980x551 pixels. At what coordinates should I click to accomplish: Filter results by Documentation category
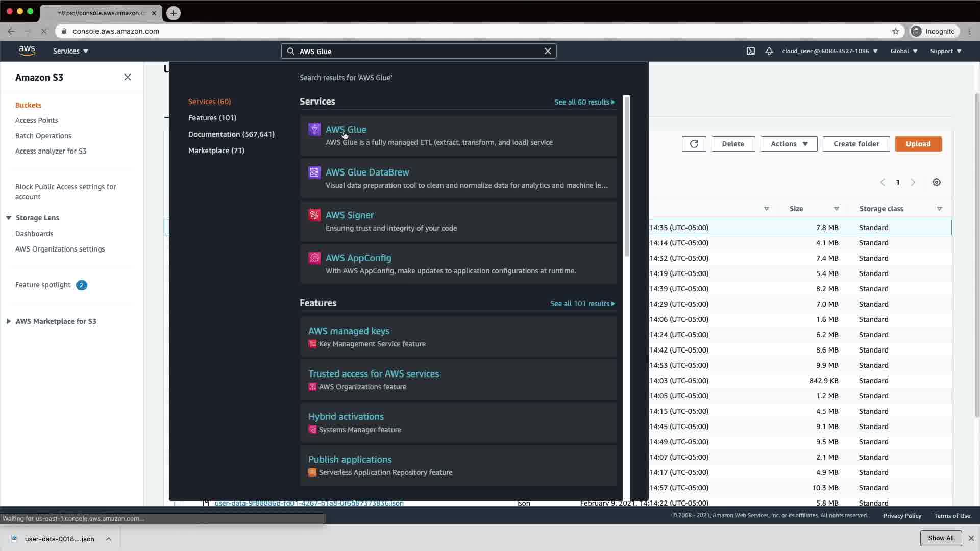(x=231, y=134)
